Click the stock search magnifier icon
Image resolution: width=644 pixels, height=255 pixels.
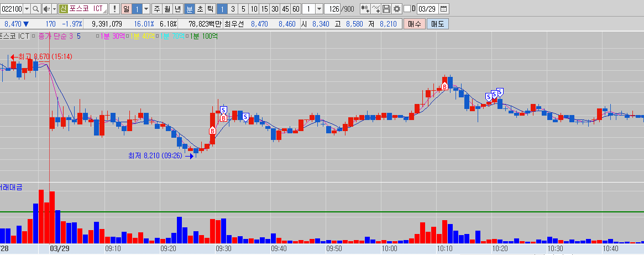(36, 9)
